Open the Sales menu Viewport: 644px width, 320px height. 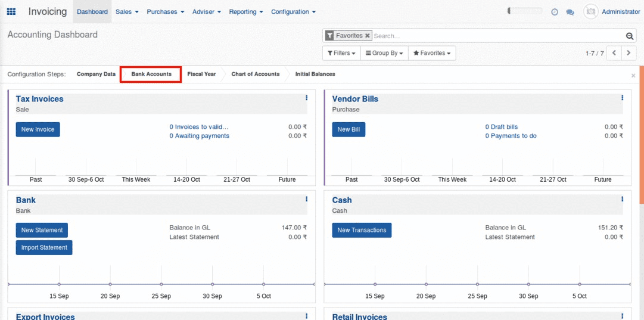(127, 11)
